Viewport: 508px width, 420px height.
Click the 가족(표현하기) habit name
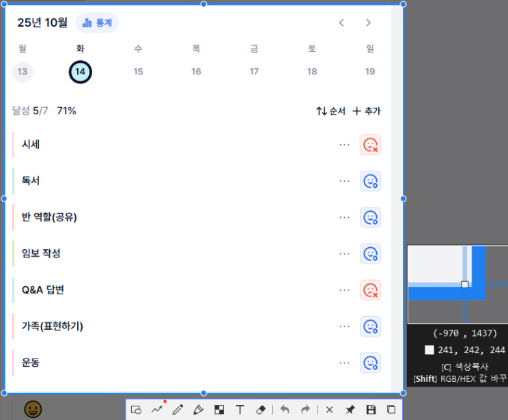52,326
